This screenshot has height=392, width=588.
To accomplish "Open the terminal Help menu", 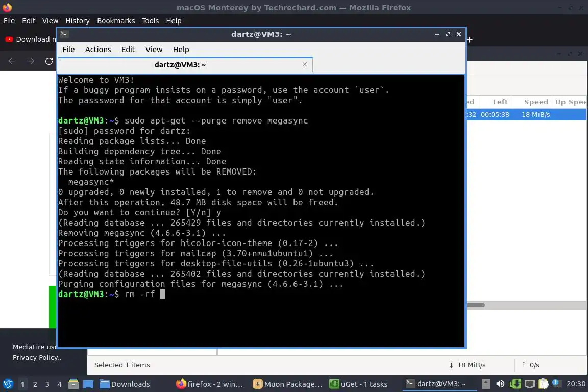I will (181, 50).
